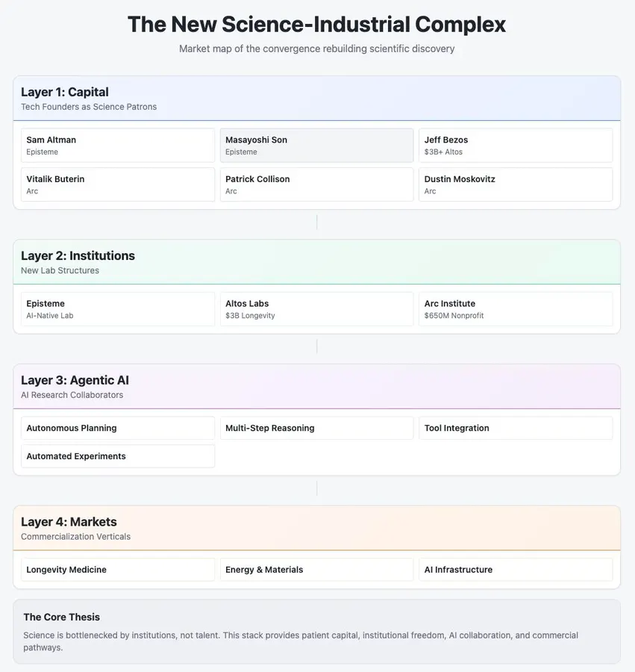Click the Longevity Medicine card

tap(118, 570)
